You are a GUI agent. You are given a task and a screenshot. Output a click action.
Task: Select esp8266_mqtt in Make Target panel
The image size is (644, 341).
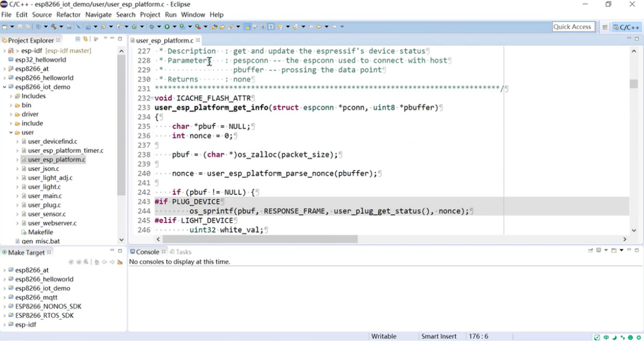(x=36, y=298)
